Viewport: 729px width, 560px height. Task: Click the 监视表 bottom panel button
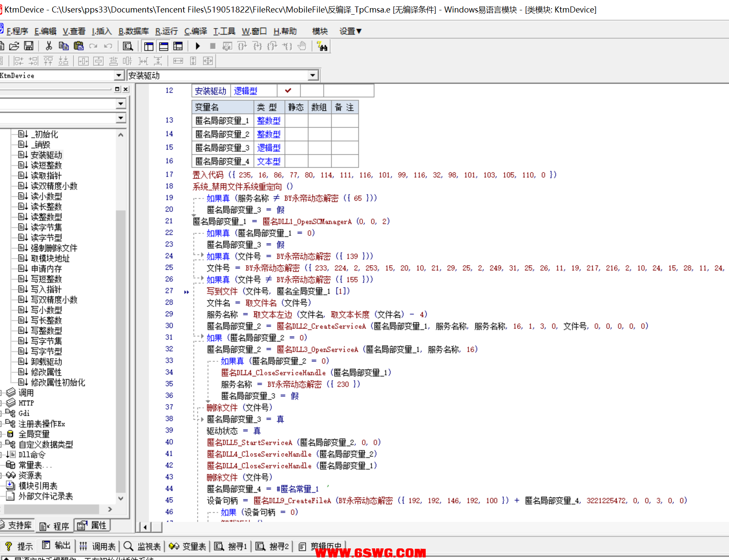(143, 546)
